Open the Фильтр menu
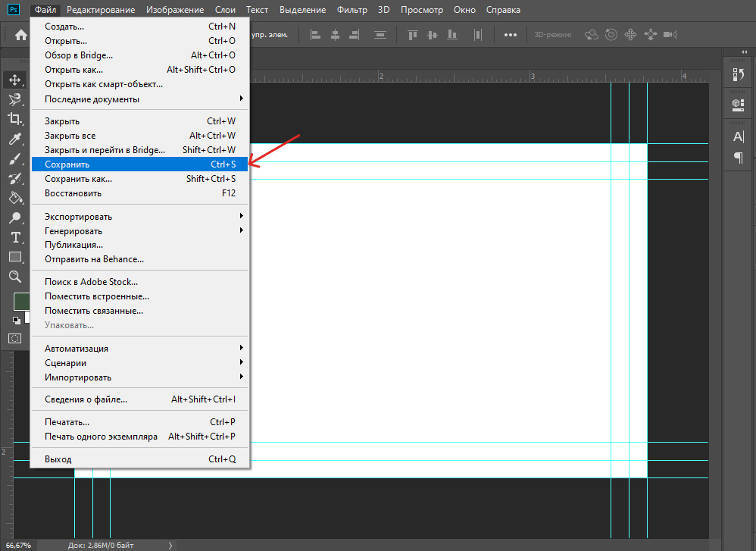This screenshot has width=756, height=551. point(352,10)
